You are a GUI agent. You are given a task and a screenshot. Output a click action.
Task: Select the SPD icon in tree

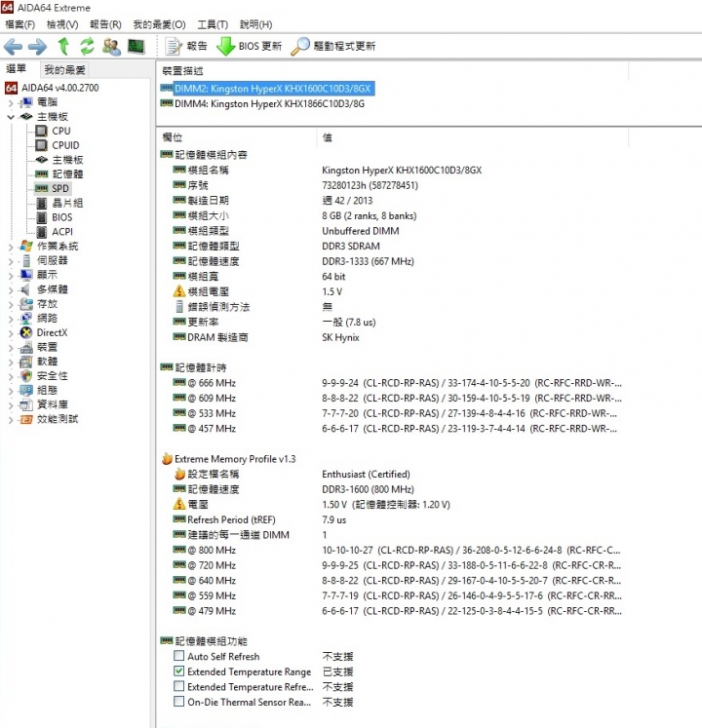point(41,188)
